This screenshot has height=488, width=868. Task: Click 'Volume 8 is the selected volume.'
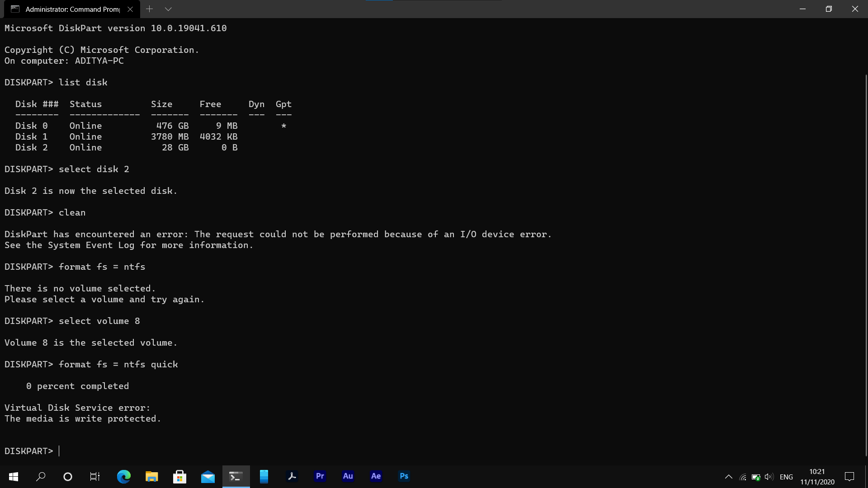coord(91,343)
